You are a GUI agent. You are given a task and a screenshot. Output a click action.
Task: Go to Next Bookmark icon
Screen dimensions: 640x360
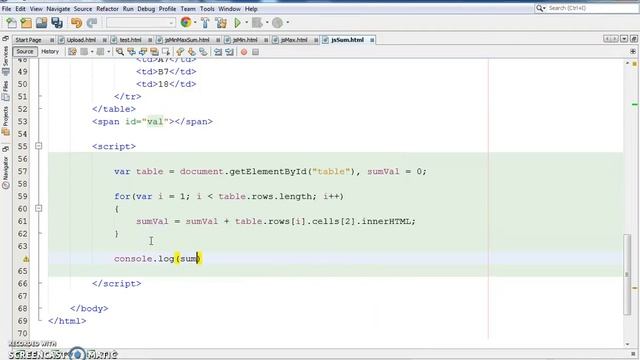[x=191, y=52]
